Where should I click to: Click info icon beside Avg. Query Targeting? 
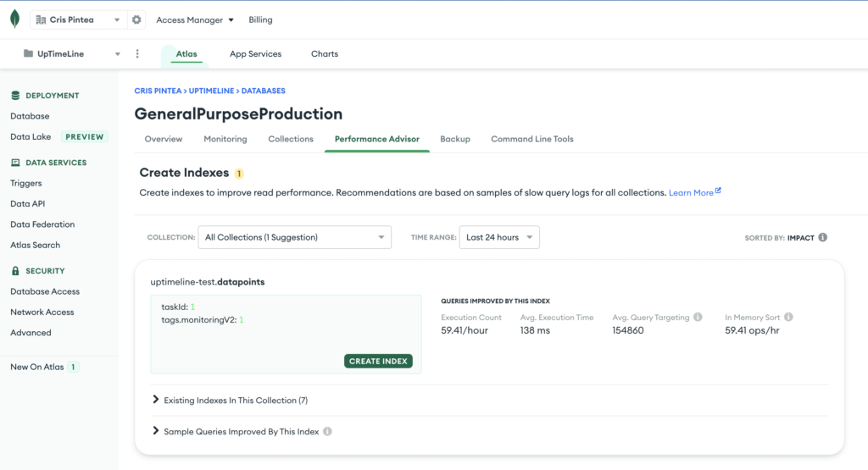(698, 317)
